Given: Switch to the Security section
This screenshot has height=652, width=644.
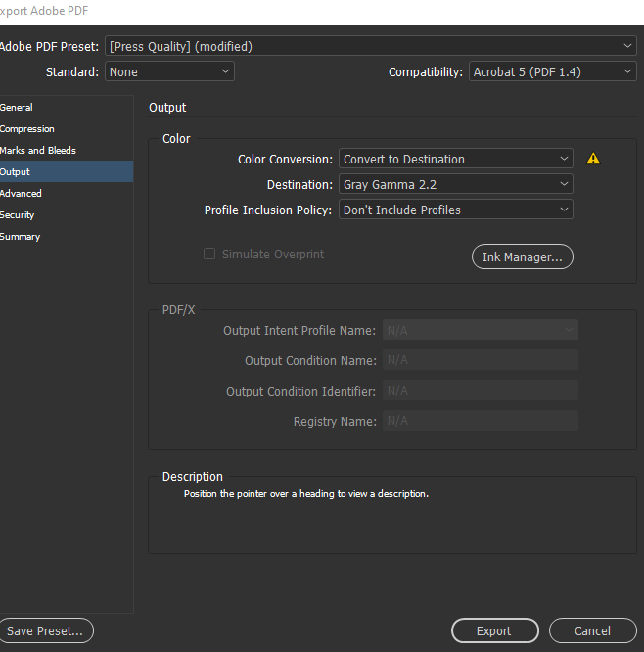Looking at the screenshot, I should (67, 215).
